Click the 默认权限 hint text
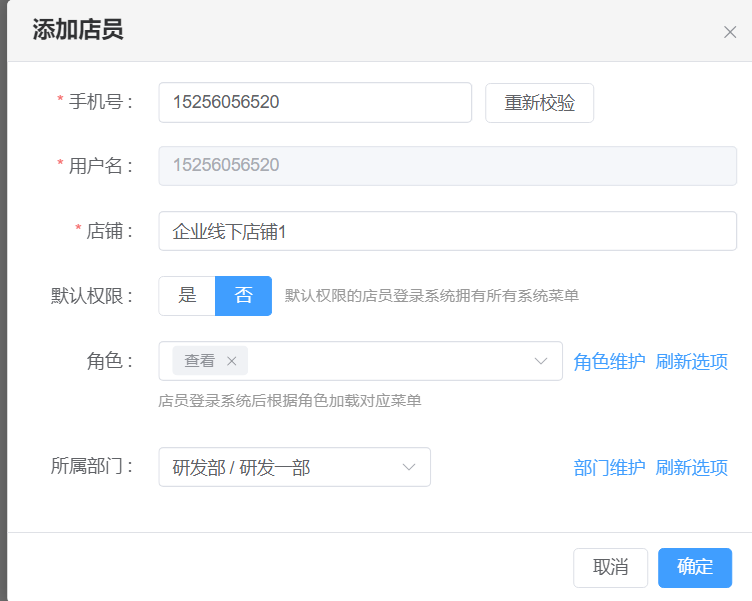The image size is (752, 601). point(432,295)
